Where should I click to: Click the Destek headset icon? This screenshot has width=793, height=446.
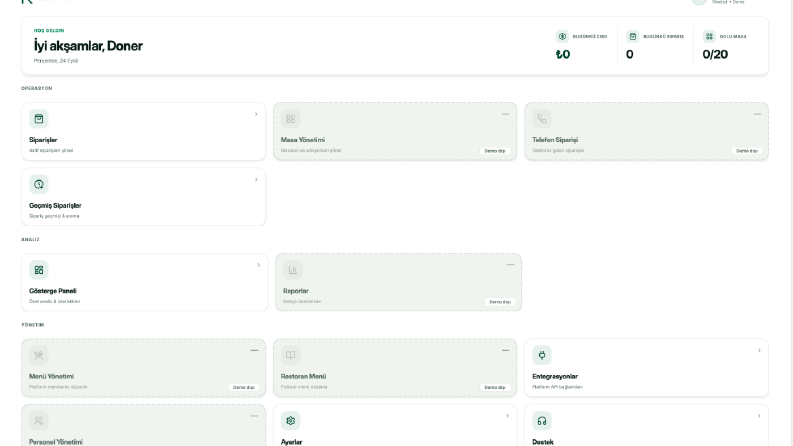click(542, 421)
